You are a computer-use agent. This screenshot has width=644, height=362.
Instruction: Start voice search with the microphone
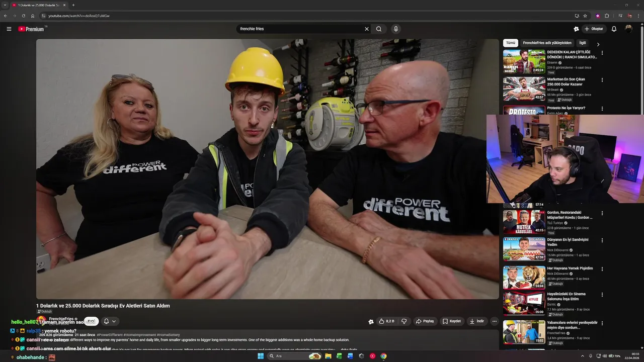[x=396, y=29]
